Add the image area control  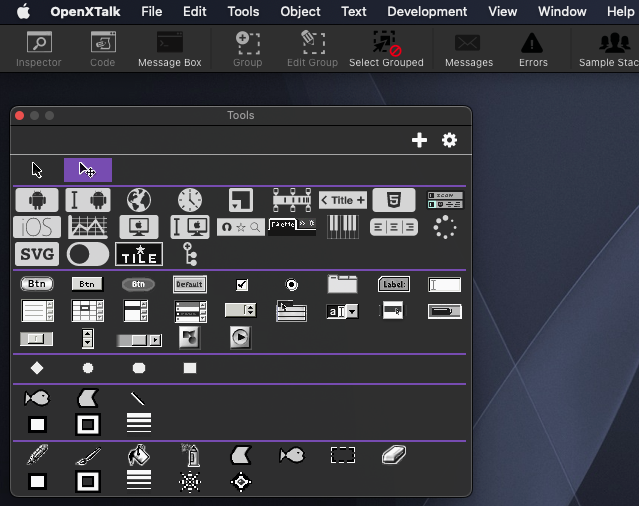[190, 338]
